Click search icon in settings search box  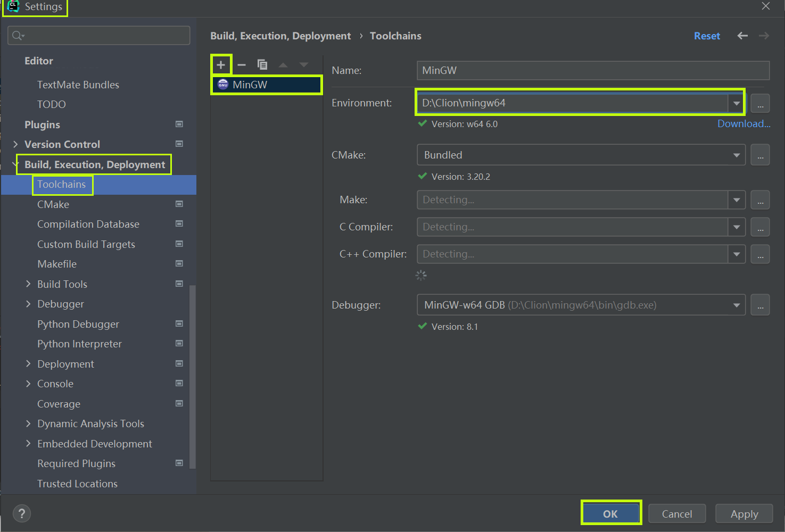click(18, 36)
